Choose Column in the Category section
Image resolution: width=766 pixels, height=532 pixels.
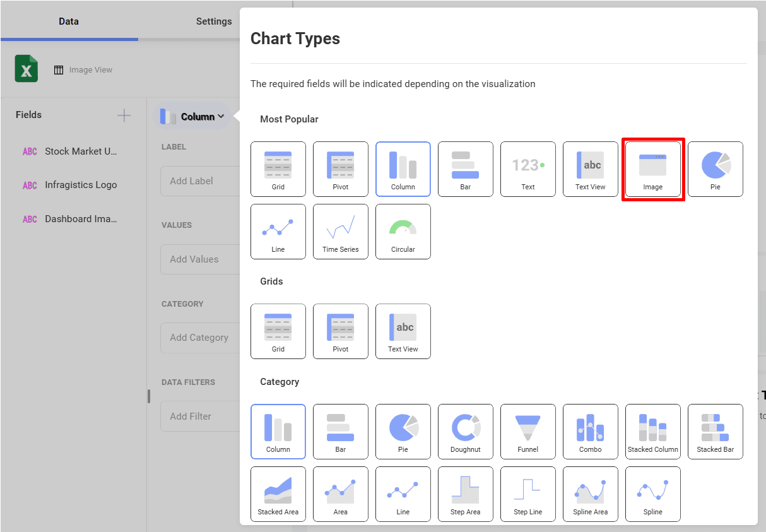pyautogui.click(x=278, y=432)
